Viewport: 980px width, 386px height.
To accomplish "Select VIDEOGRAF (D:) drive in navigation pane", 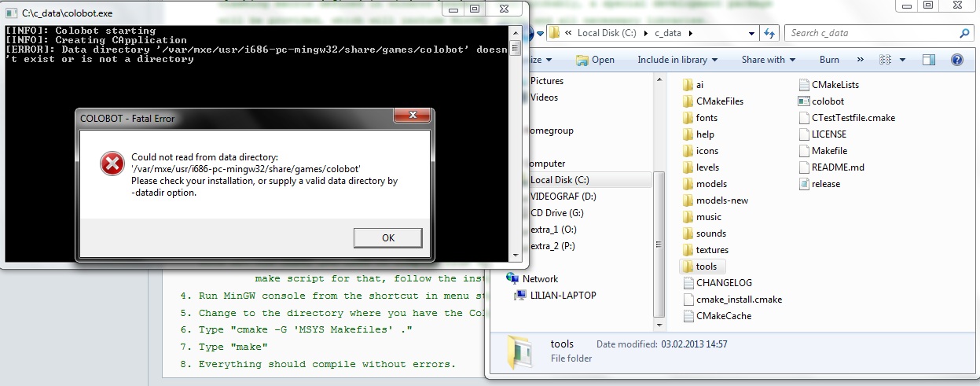I will (563, 197).
